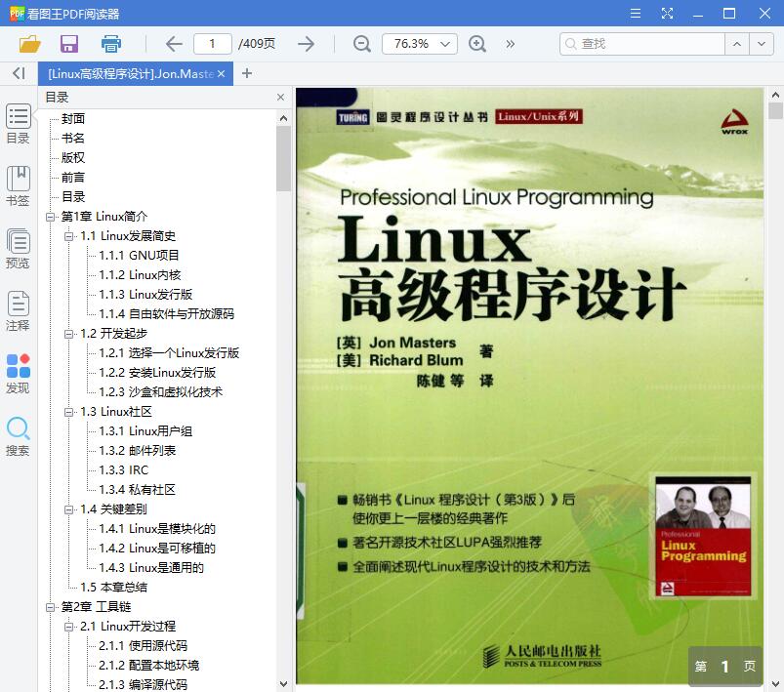
Task: Go to the previous page arrow
Action: (174, 44)
